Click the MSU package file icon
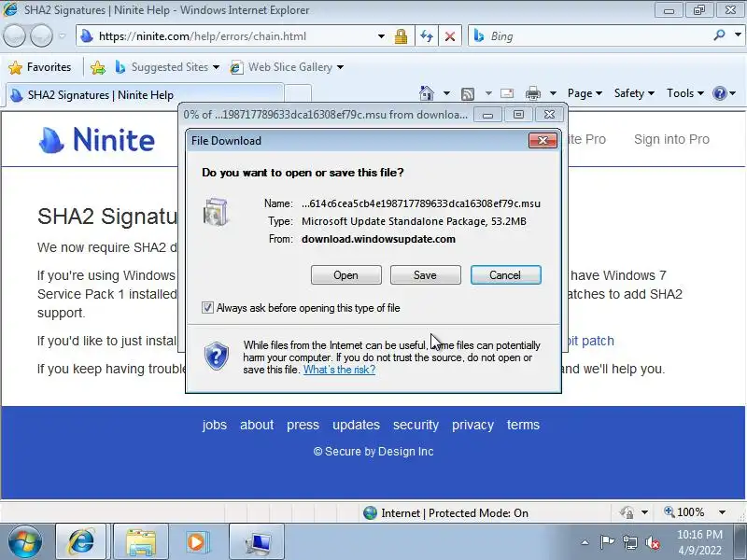The width and height of the screenshot is (747, 560). (x=216, y=212)
